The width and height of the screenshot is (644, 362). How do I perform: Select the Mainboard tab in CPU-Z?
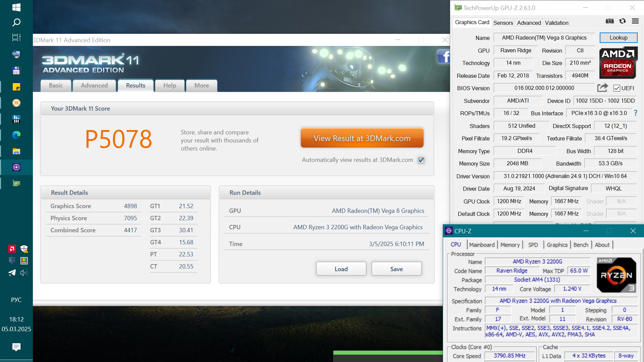pos(482,245)
